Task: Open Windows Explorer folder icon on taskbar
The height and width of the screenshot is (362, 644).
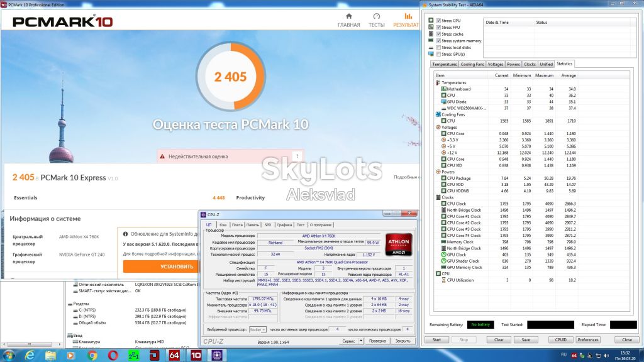Action: [50, 355]
